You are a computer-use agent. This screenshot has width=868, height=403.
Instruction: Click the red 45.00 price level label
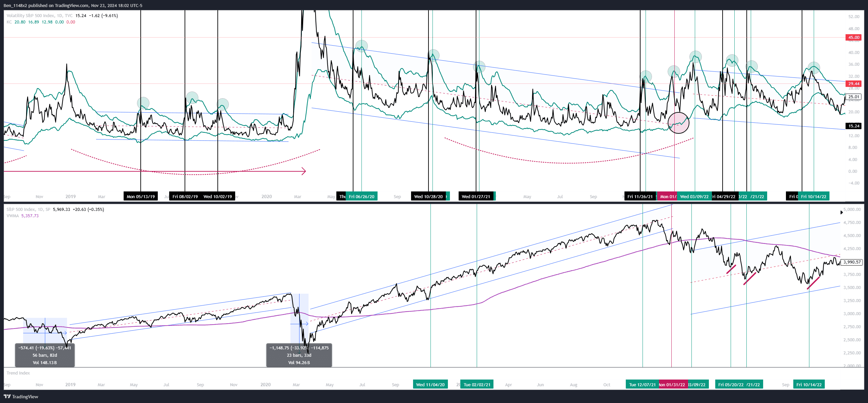(x=854, y=38)
